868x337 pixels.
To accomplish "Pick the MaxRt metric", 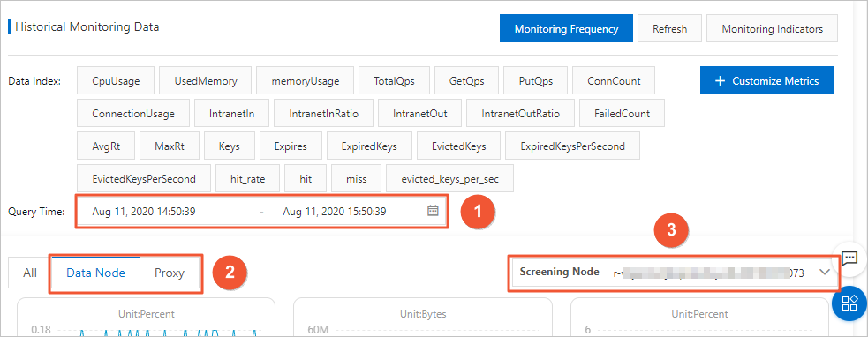I will click(x=170, y=146).
